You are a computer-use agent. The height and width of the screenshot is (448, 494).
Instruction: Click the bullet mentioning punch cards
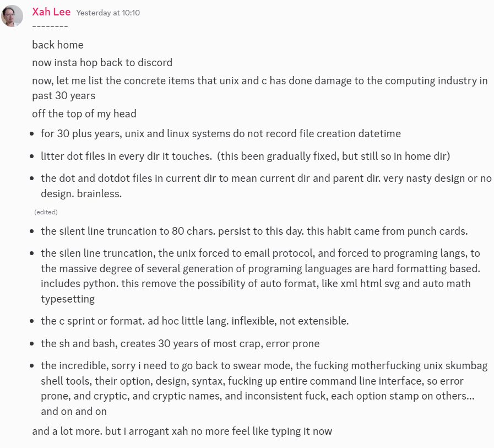[x=254, y=231]
